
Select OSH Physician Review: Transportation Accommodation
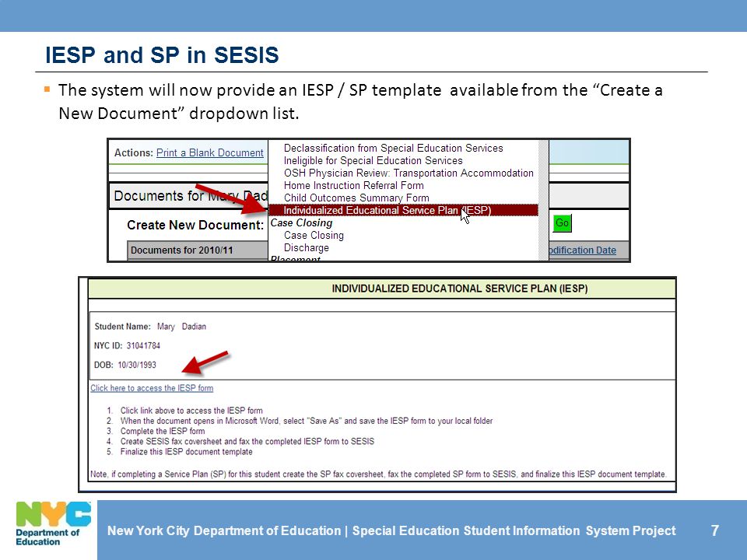click(x=409, y=173)
